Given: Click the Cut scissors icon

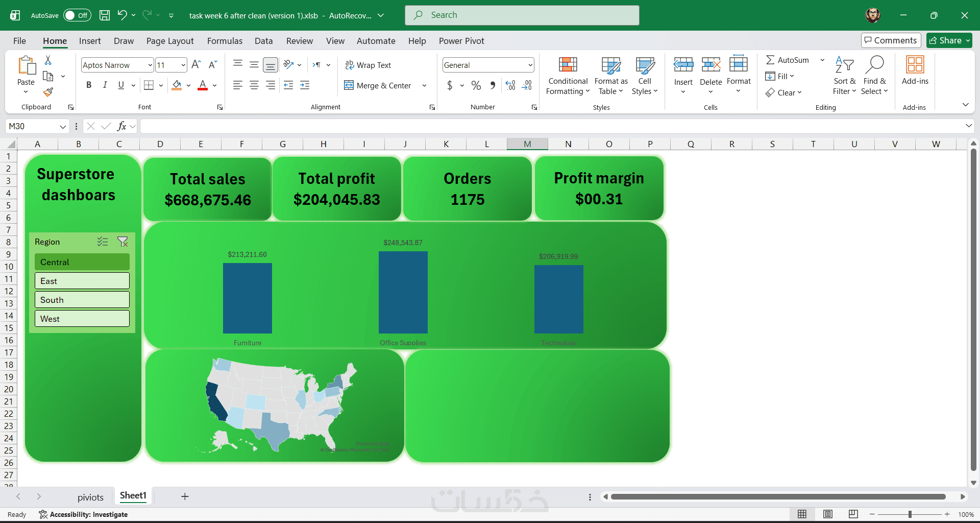Looking at the screenshot, I should [x=48, y=60].
